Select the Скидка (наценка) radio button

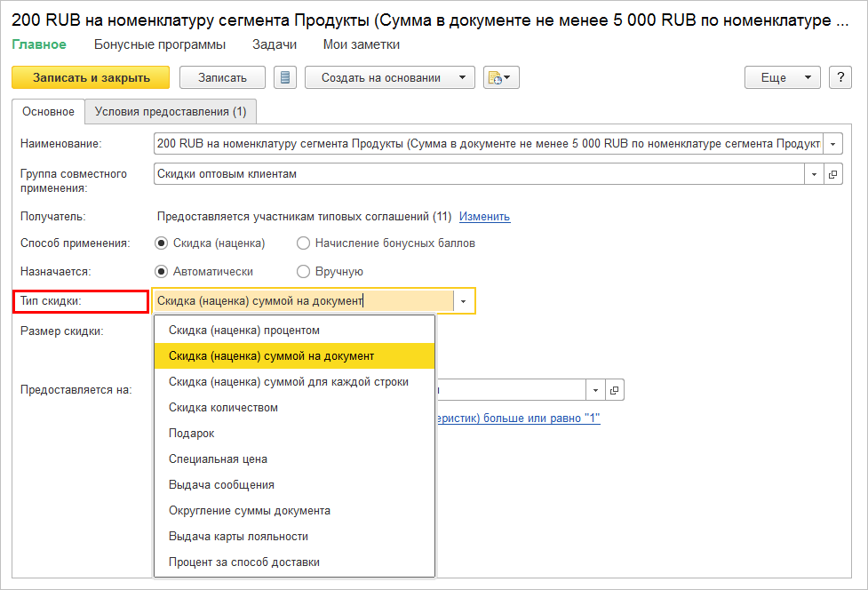coord(162,243)
